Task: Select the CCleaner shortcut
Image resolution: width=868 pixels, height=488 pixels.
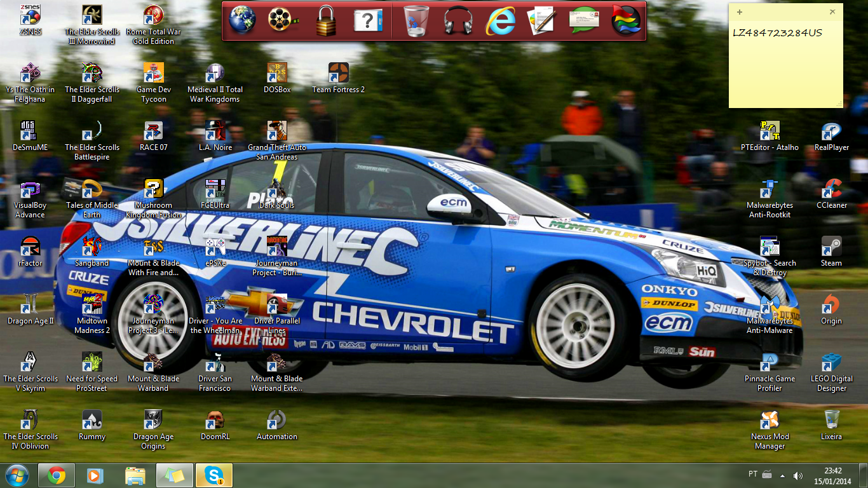Action: [832, 194]
